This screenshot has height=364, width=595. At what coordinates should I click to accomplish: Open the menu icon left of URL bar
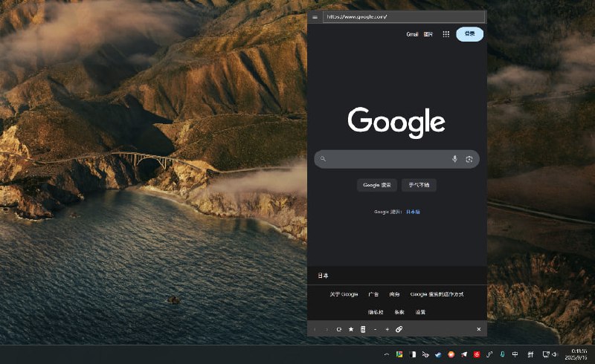click(315, 17)
